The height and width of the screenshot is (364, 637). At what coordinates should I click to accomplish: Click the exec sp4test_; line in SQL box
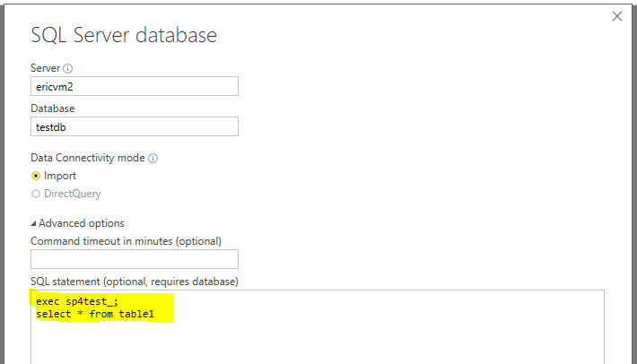coord(77,301)
